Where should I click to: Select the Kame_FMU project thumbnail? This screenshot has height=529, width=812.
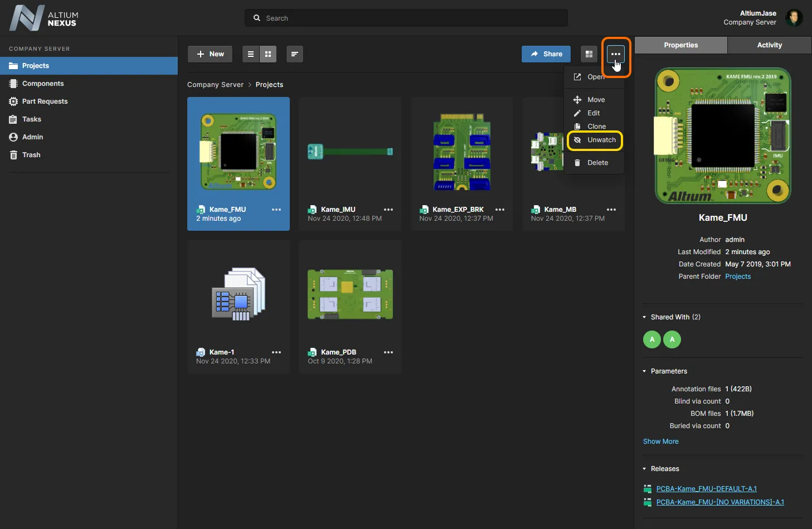[x=239, y=152]
